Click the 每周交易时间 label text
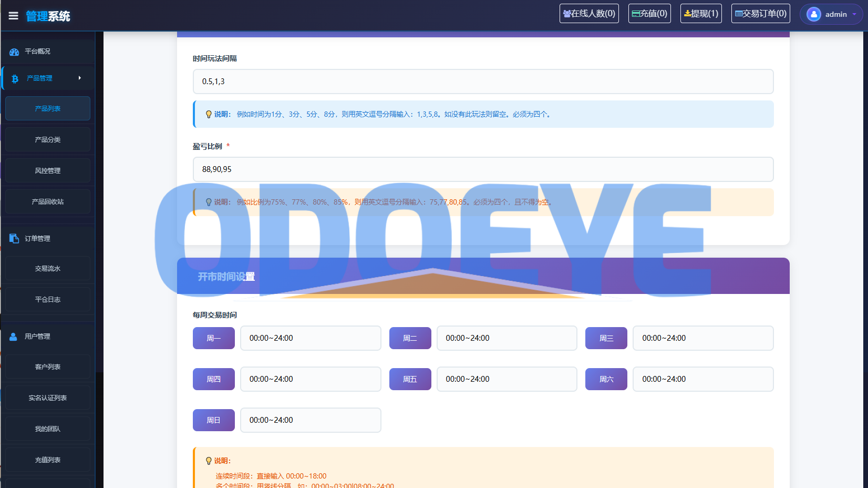Screen dimensions: 868x488 [x=215, y=315]
